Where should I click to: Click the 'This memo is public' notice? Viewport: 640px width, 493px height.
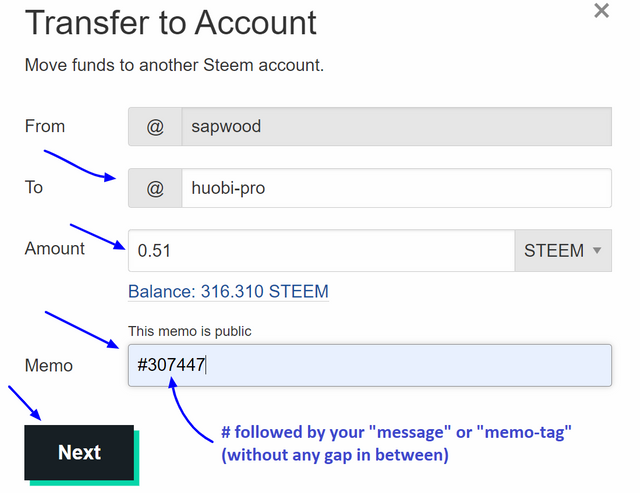pyautogui.click(x=190, y=331)
